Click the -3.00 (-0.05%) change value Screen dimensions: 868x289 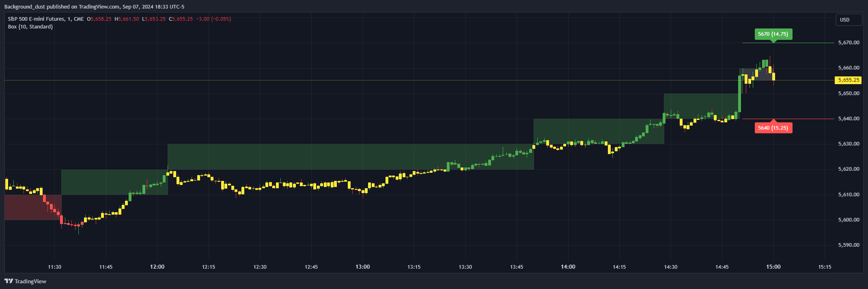click(213, 19)
